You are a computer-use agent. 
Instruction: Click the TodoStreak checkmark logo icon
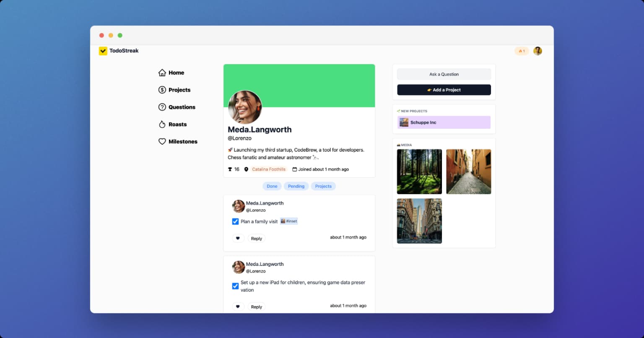[103, 51]
